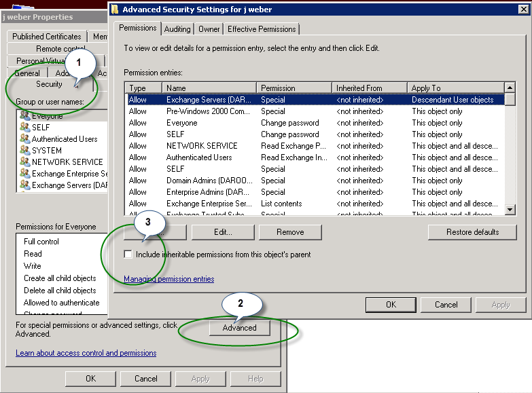532x393 pixels.
Task: Click the Exchange Servers group icon in list
Action: [x=24, y=185]
